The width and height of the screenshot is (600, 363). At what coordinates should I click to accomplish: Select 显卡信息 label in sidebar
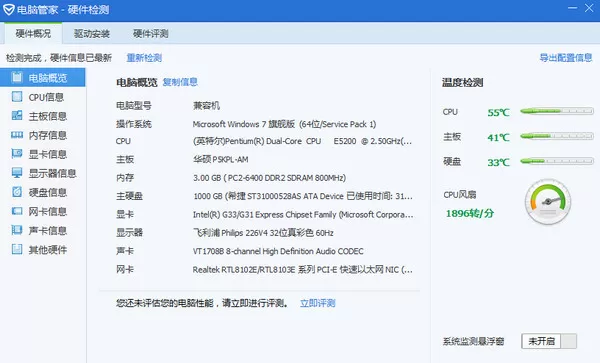pyautogui.click(x=48, y=154)
